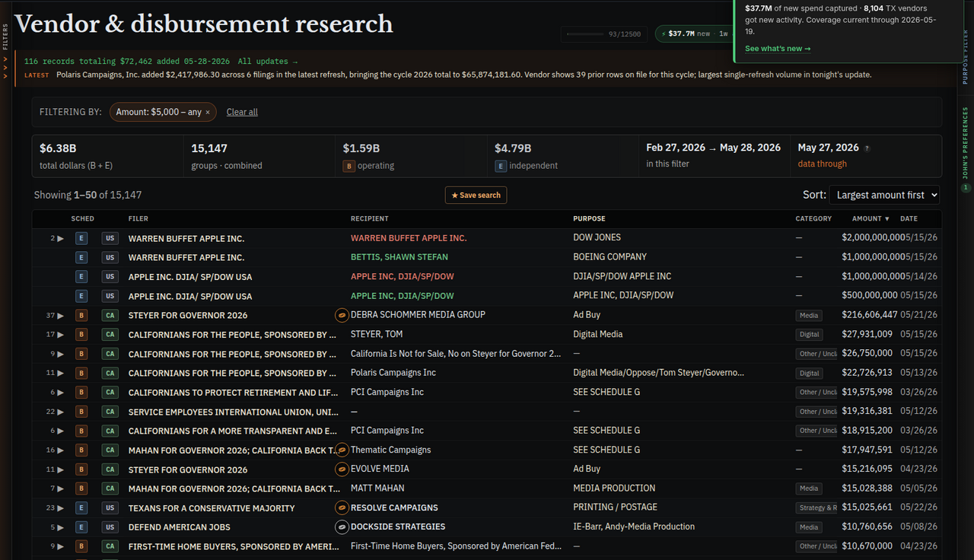
Task: Follow the All updates link
Action: point(268,61)
